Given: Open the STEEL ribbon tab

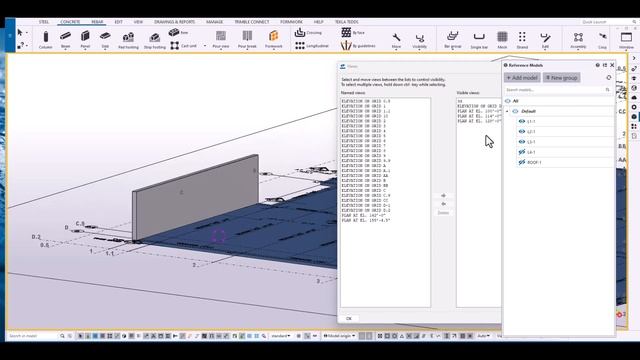Looking at the screenshot, I should click(x=44, y=22).
